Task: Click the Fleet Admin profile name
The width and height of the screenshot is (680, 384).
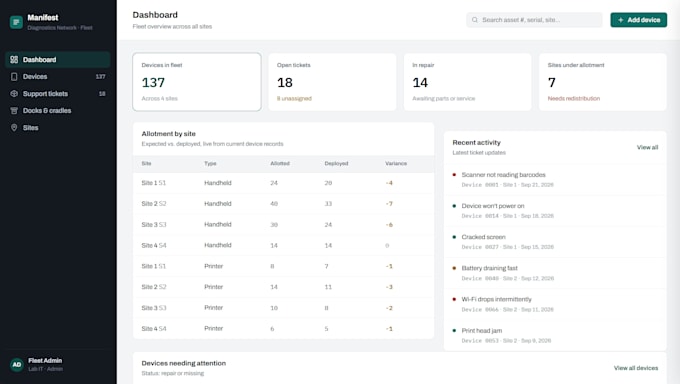Action: point(45,361)
